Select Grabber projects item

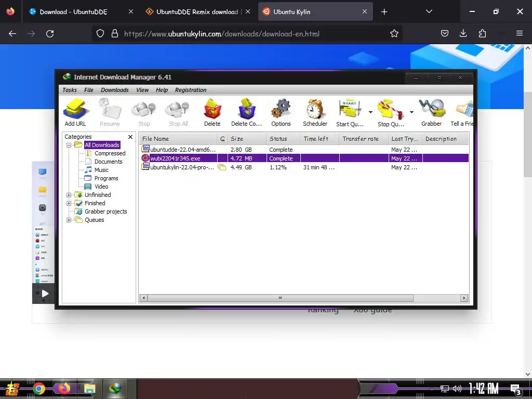tap(106, 211)
